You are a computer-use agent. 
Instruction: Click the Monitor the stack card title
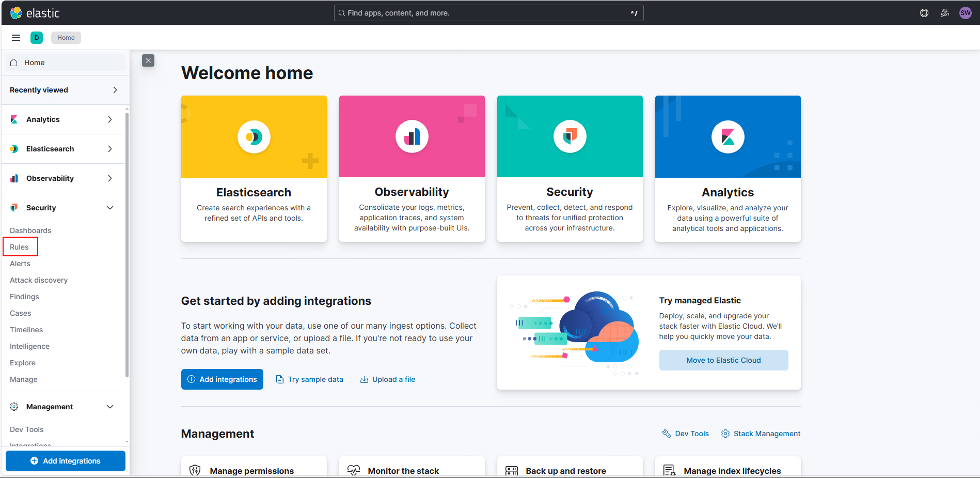tap(403, 471)
